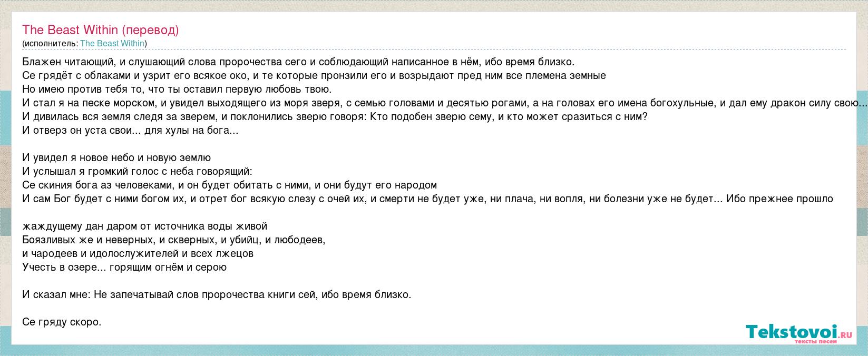Select the line 'И увидел я новое небо'
Viewport: 868px width, 356px height.
[116, 157]
